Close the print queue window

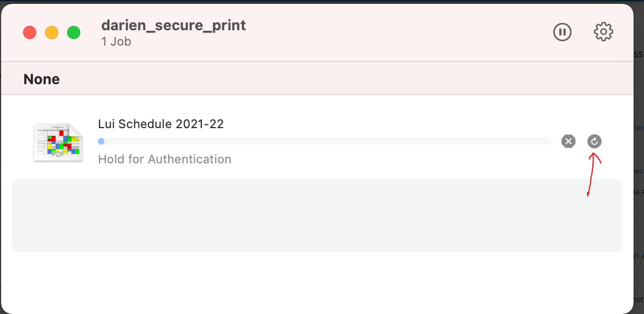point(30,32)
